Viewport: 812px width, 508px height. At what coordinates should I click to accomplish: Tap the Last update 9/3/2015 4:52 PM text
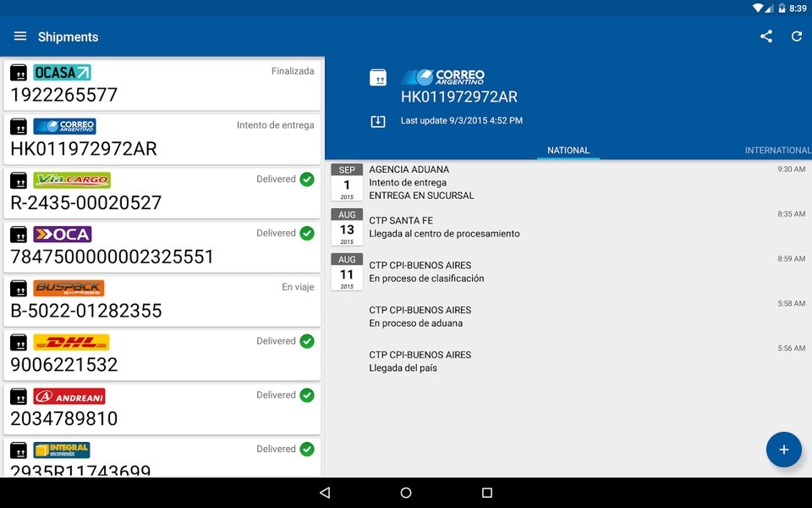click(462, 121)
